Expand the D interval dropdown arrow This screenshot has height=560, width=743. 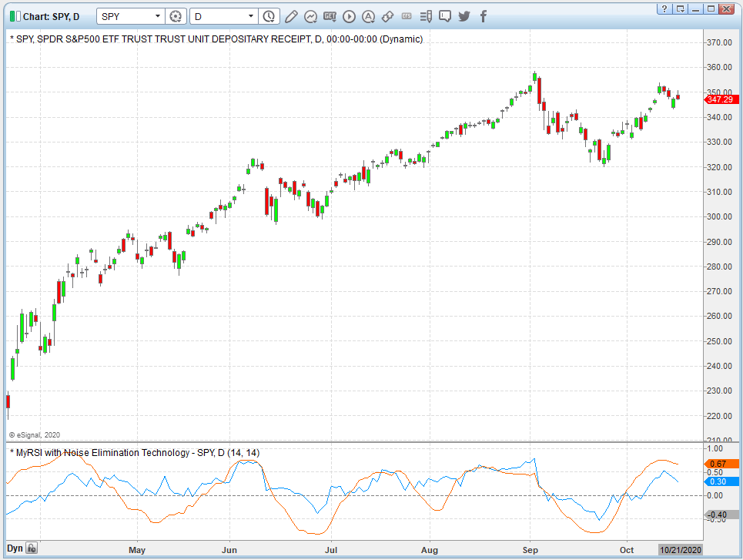tap(251, 17)
